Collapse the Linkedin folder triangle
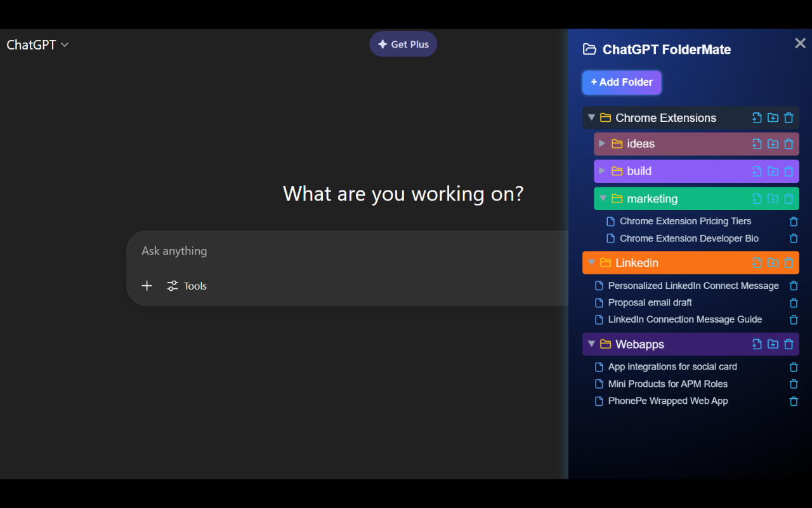The image size is (812, 508). pyautogui.click(x=591, y=262)
